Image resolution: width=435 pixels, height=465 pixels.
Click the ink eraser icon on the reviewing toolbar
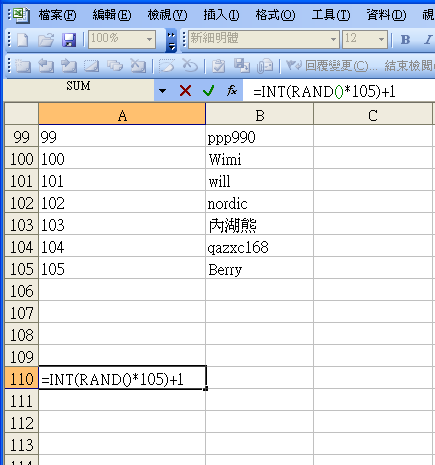[190, 66]
